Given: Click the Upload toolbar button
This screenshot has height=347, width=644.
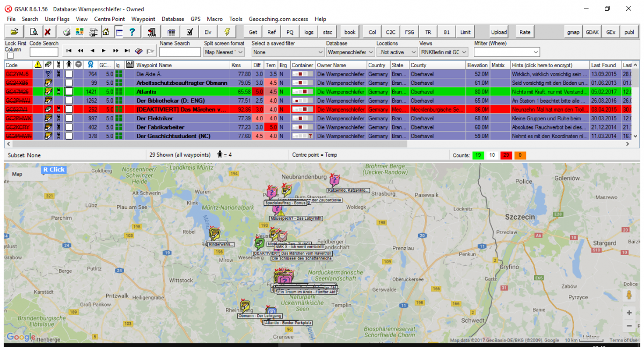Looking at the screenshot, I should click(499, 32).
